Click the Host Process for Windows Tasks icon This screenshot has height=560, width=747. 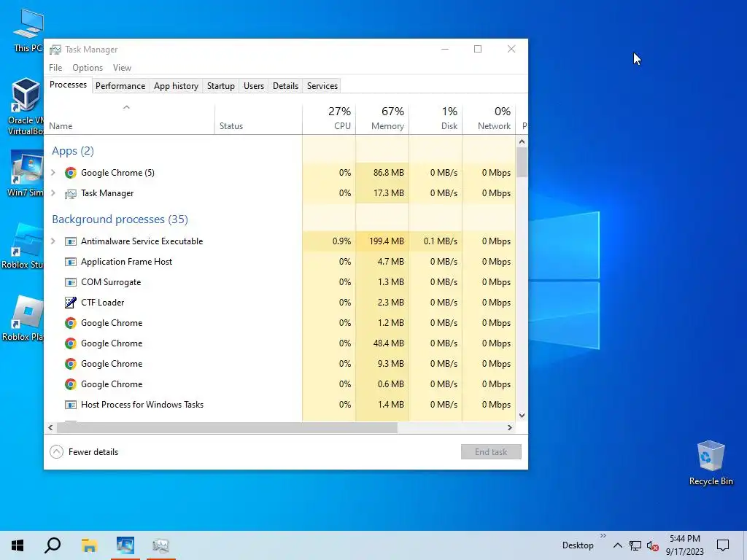coord(71,405)
